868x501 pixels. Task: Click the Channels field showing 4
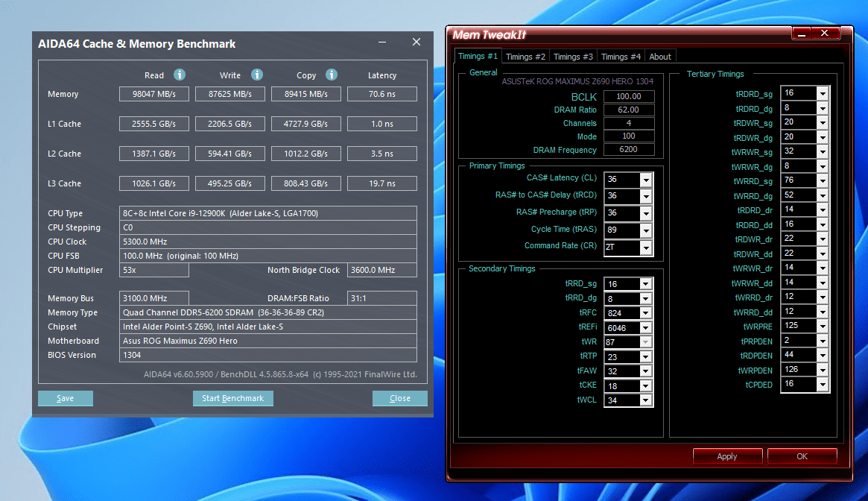pos(629,123)
